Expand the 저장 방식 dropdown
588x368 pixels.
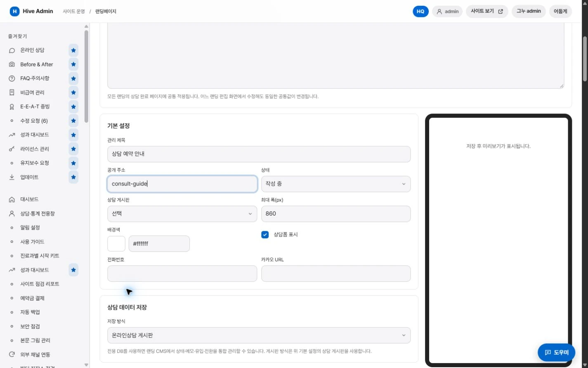259,335
